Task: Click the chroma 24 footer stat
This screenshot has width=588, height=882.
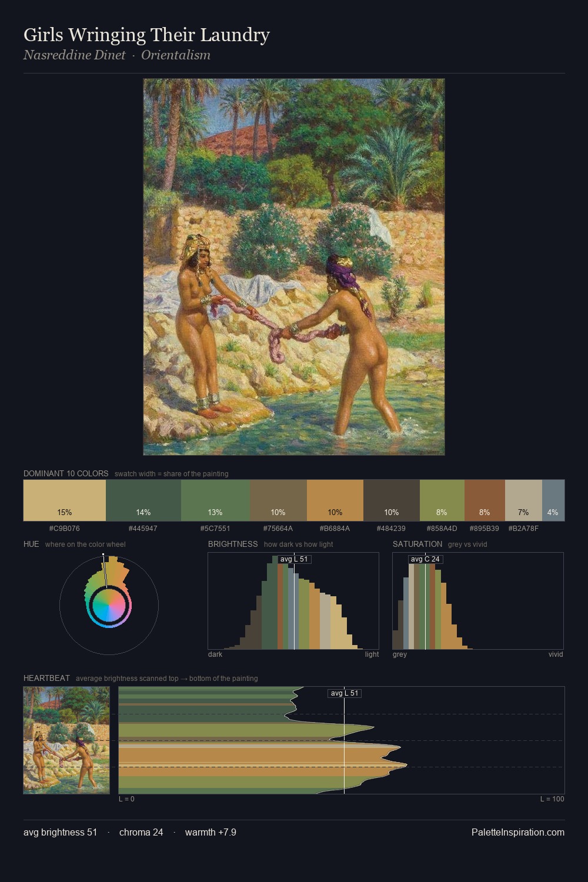Action: click(141, 832)
